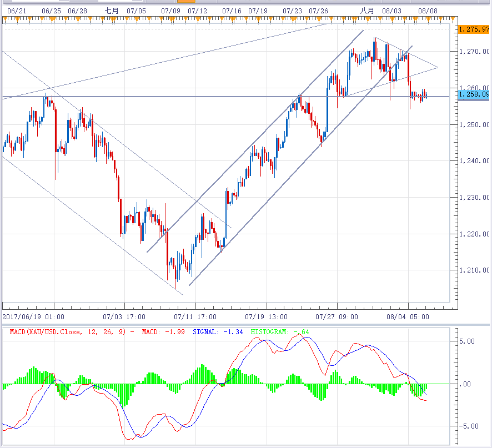
Task: Click the 八月 month label on top axis
Action: click(x=366, y=11)
